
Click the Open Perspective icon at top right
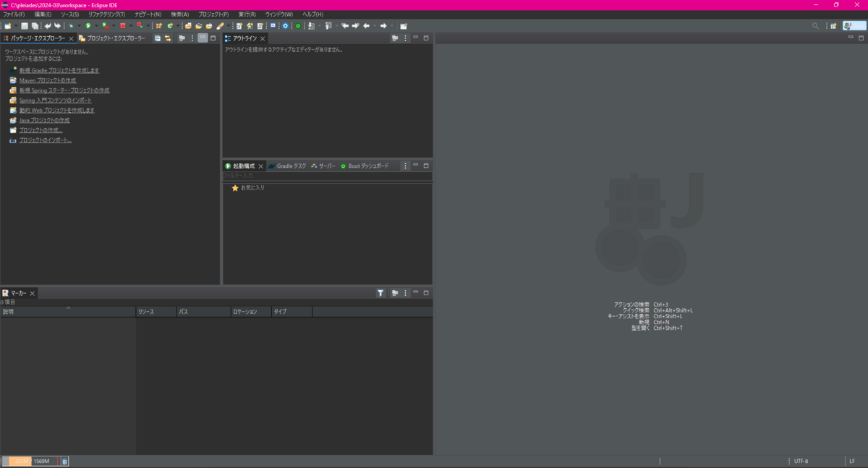tap(833, 26)
